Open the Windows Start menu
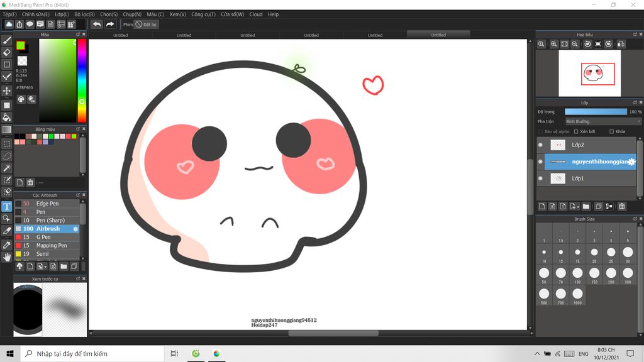 (10, 353)
